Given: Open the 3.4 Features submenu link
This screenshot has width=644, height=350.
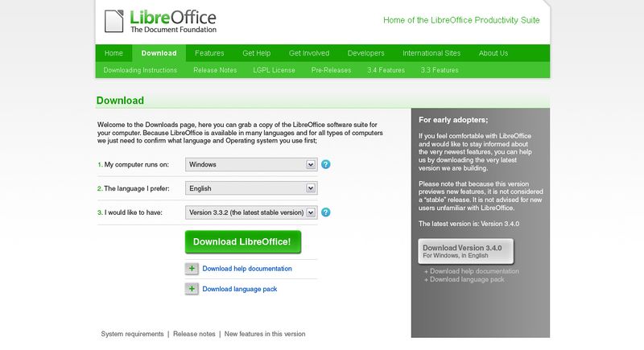Looking at the screenshot, I should tap(386, 70).
